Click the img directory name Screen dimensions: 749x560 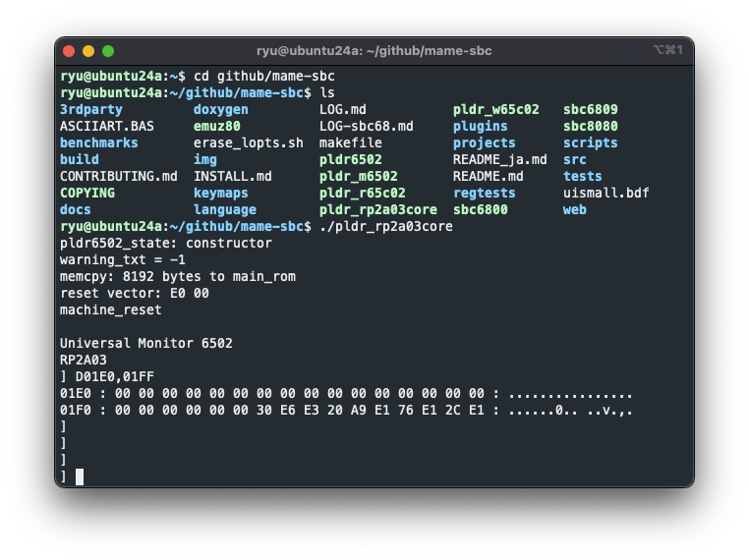[204, 159]
